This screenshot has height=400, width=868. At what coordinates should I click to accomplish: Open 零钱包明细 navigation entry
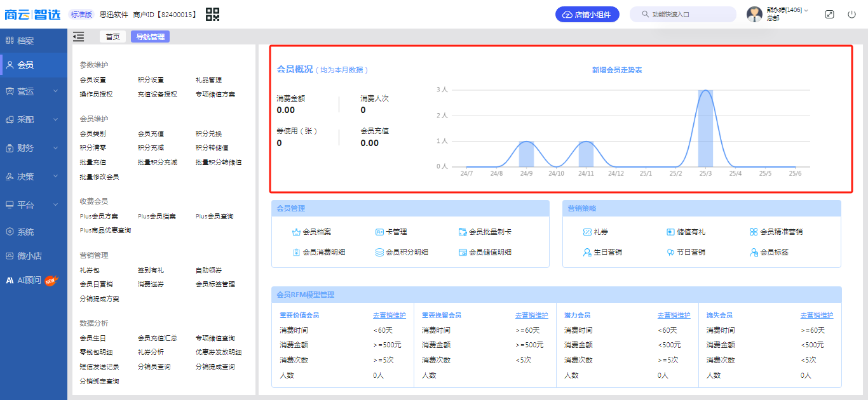click(x=96, y=352)
